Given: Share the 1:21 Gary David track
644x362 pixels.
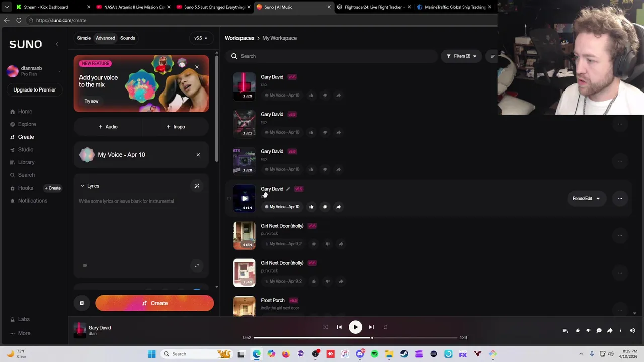Looking at the screenshot, I should (x=338, y=133).
